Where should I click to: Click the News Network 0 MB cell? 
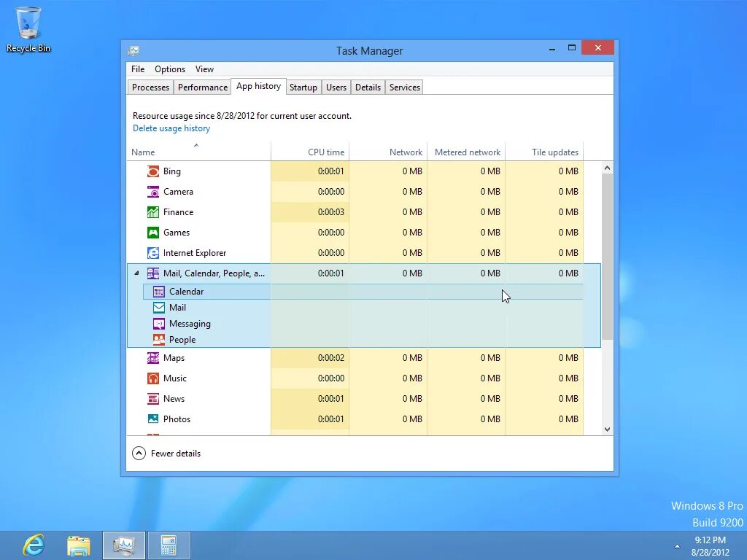pos(388,399)
